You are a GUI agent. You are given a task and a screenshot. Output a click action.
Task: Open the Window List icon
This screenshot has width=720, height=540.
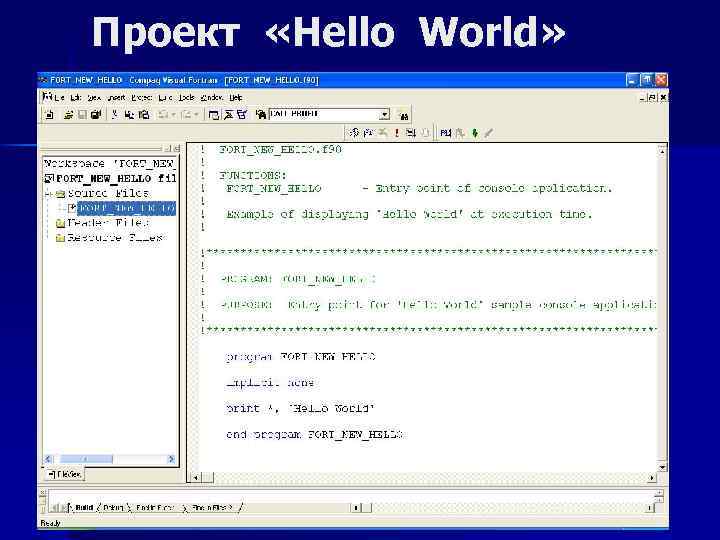(x=242, y=115)
